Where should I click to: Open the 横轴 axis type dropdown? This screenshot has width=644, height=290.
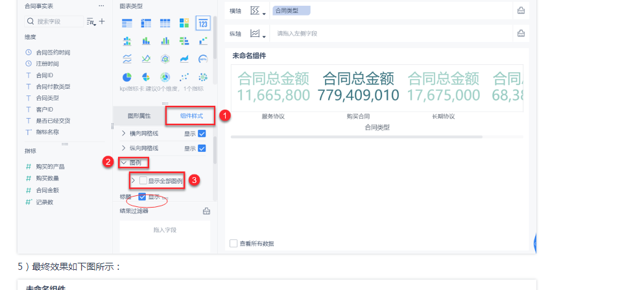tap(258, 11)
